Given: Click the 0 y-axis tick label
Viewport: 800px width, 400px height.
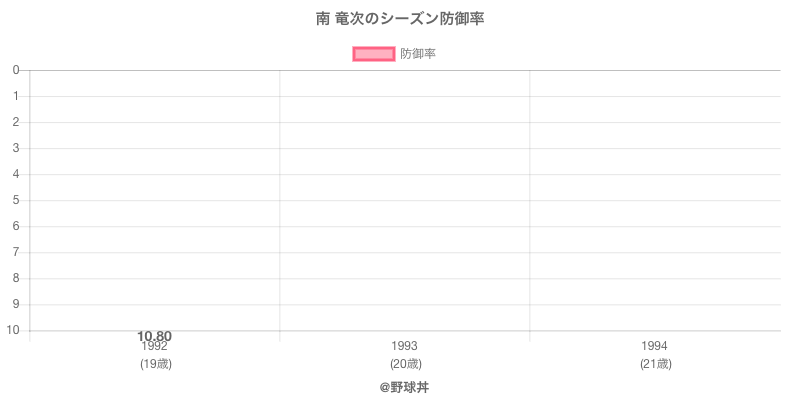Looking at the screenshot, I should (17, 70).
